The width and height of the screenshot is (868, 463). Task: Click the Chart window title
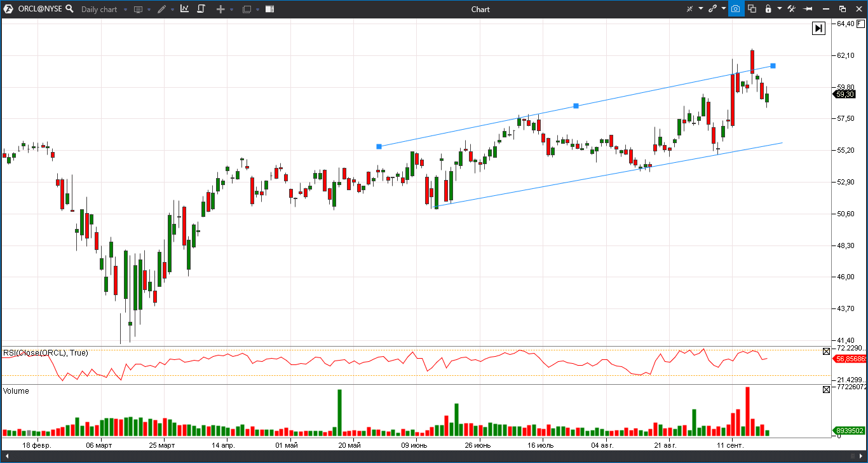point(480,9)
